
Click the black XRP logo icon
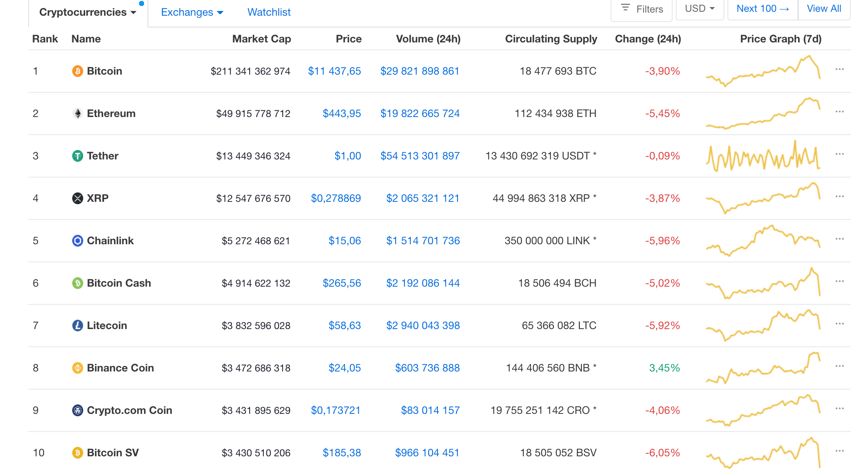77,198
